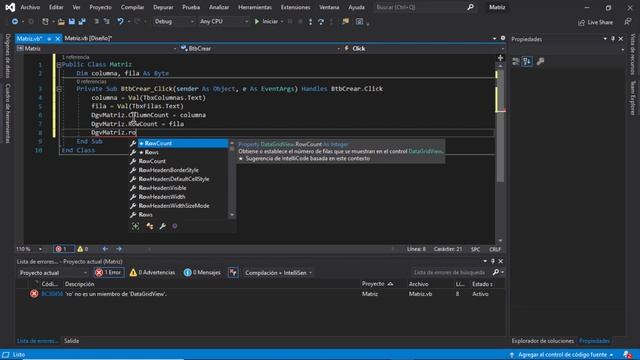Open the Compilar menu
640x360 pixels.
pos(132,7)
